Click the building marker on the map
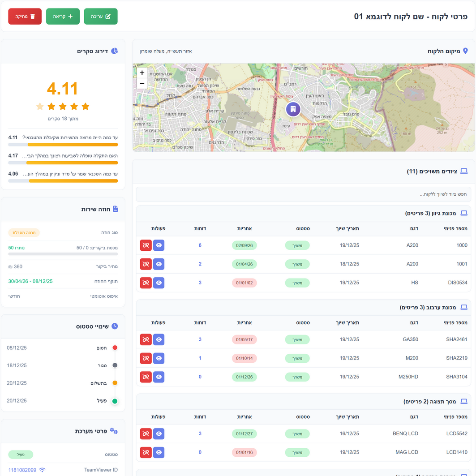 (x=293, y=109)
